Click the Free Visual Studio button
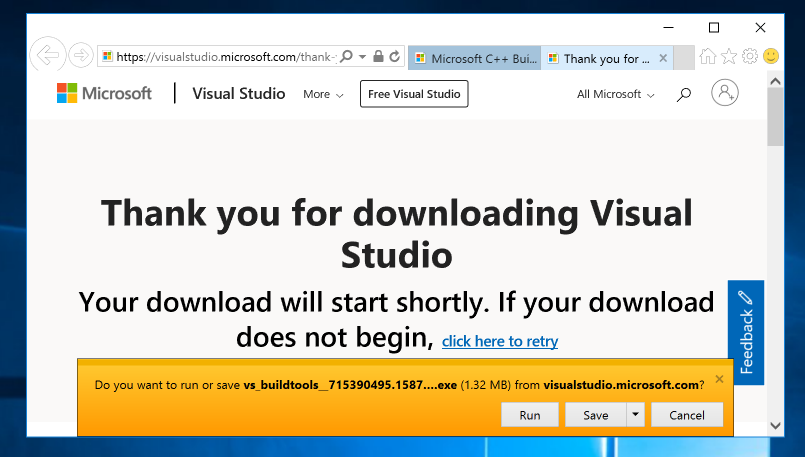The height and width of the screenshot is (457, 805). coord(414,94)
